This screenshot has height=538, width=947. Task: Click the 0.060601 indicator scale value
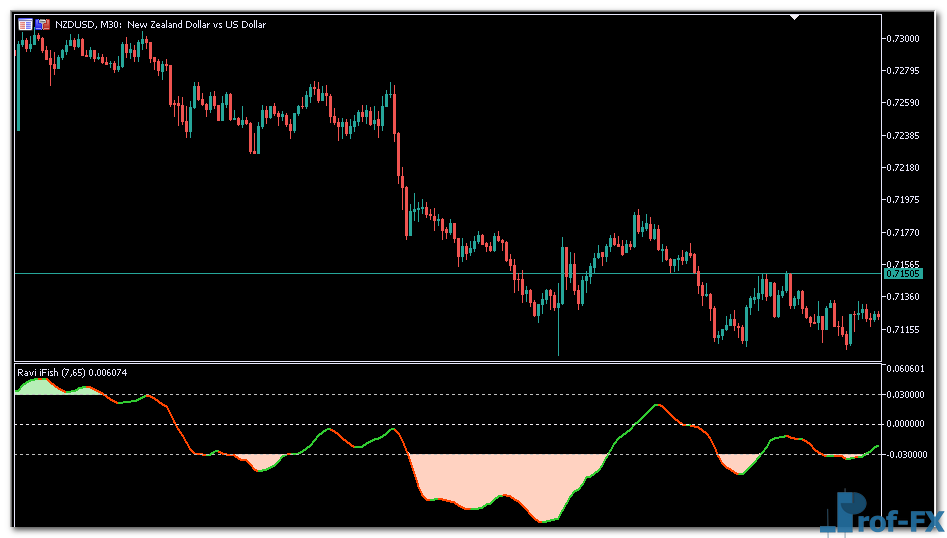click(x=903, y=369)
